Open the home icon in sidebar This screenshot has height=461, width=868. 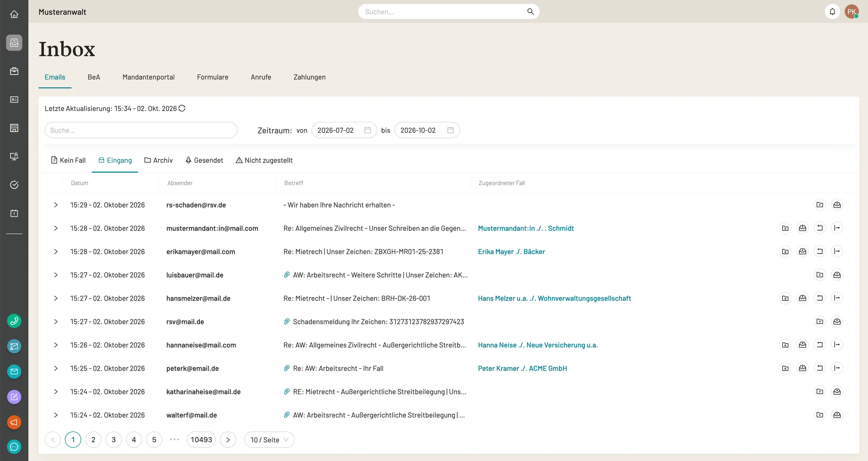click(14, 14)
